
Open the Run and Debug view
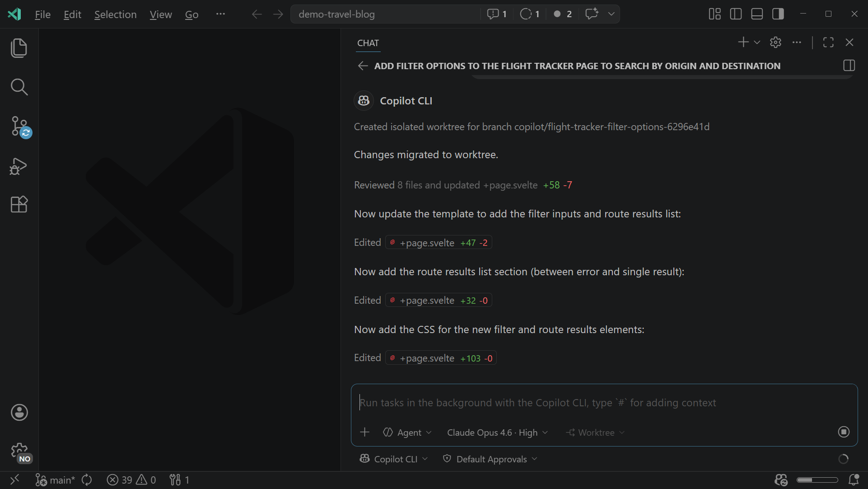pos(19,166)
